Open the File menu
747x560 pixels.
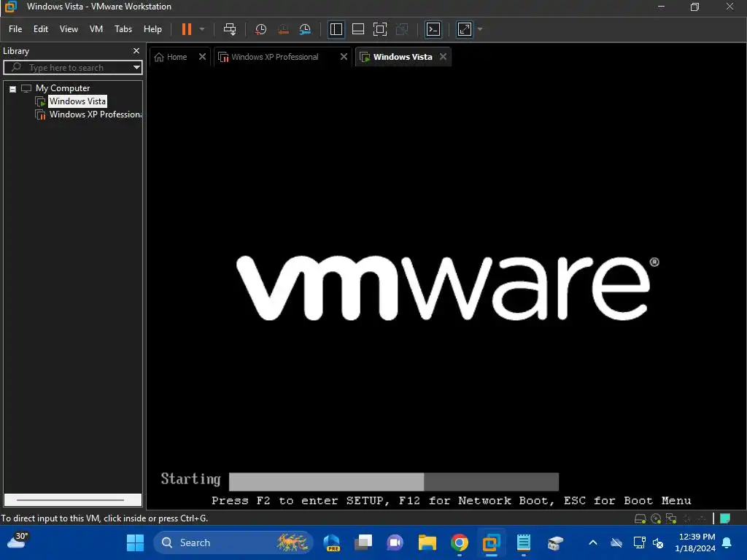[x=15, y=29]
